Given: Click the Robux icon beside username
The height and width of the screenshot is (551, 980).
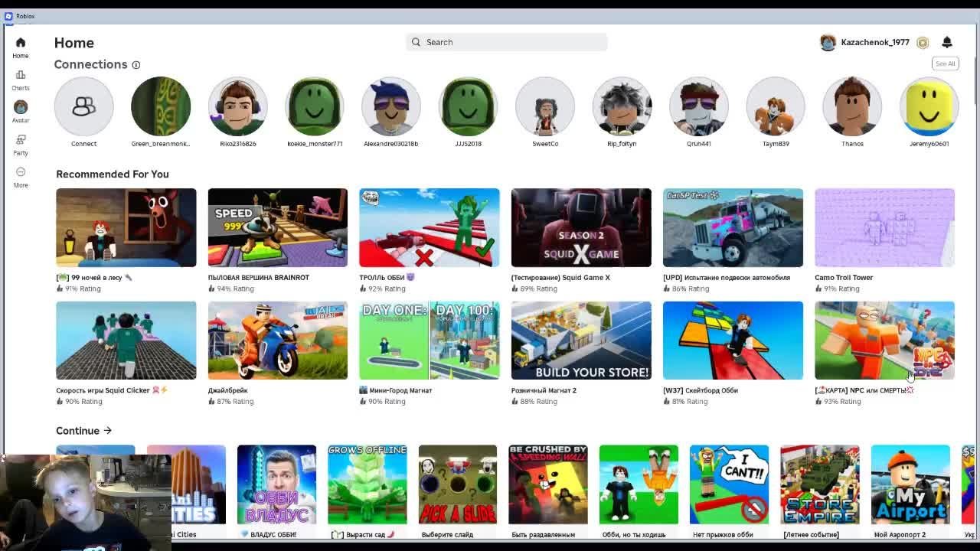Looking at the screenshot, I should click(923, 43).
